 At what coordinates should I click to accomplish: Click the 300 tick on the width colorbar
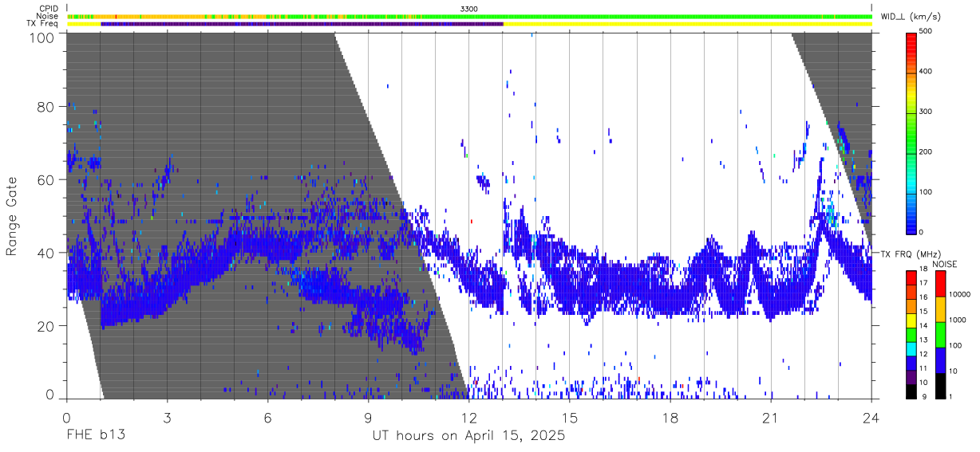click(x=925, y=111)
